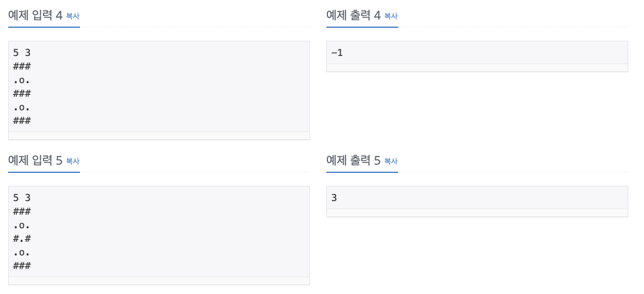Click the -1 value in output 4

coord(337,53)
